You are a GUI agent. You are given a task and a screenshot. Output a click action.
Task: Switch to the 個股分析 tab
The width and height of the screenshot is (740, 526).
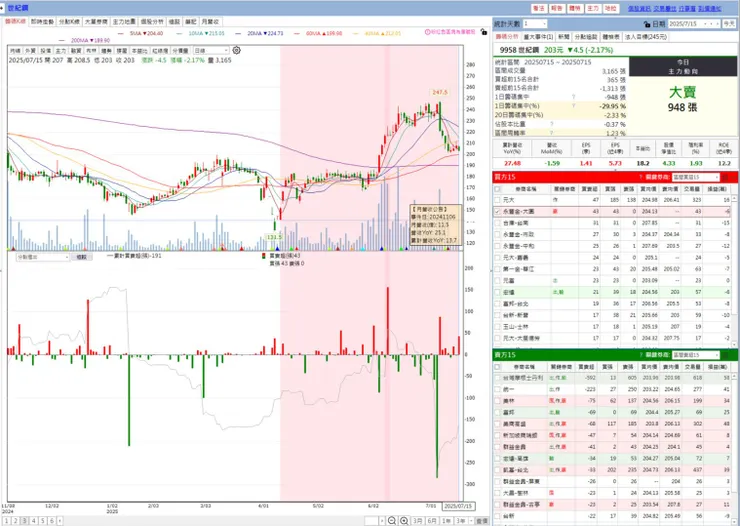[x=152, y=22]
